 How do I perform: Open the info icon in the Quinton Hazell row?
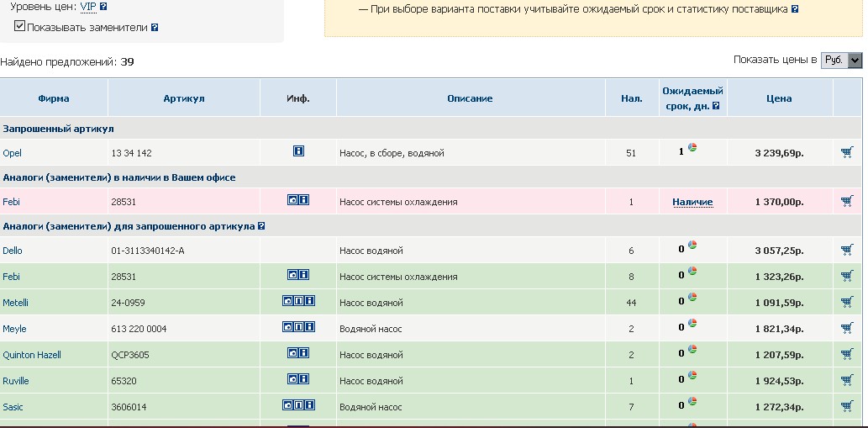click(x=304, y=352)
